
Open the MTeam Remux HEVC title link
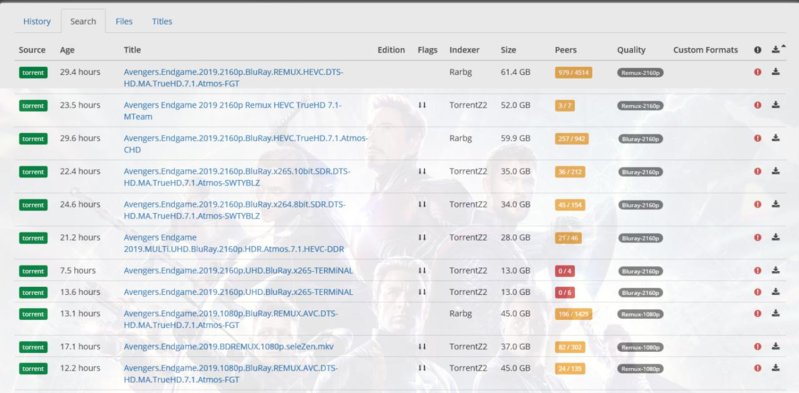pyautogui.click(x=232, y=111)
